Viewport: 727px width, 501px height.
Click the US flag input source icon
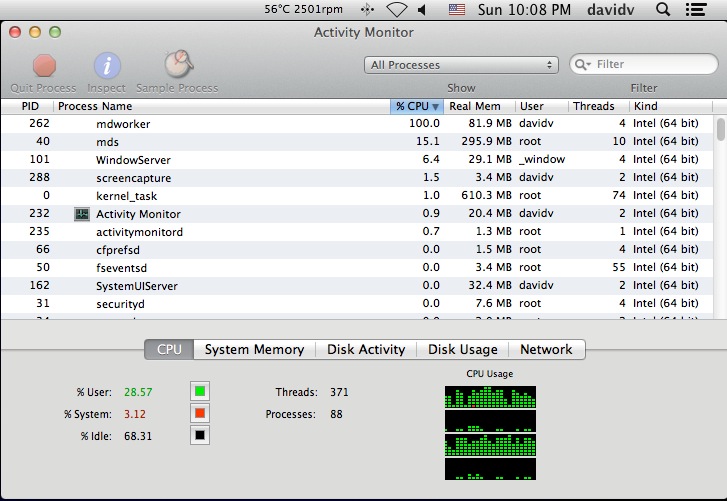point(457,9)
